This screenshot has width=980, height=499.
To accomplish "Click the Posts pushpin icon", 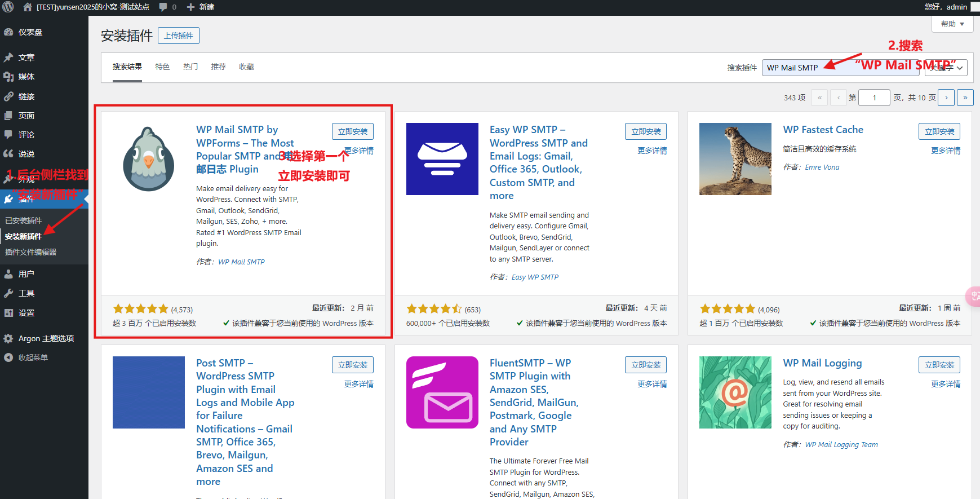I will (x=8, y=58).
